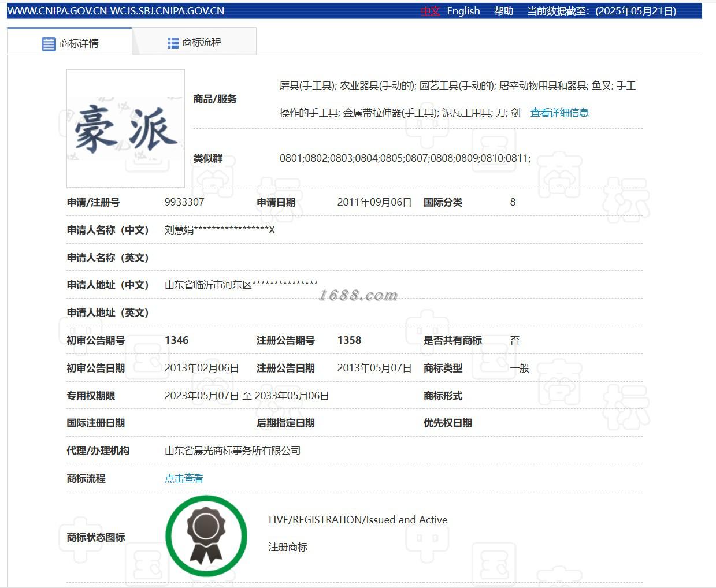Switch the language to 中文

(430, 11)
